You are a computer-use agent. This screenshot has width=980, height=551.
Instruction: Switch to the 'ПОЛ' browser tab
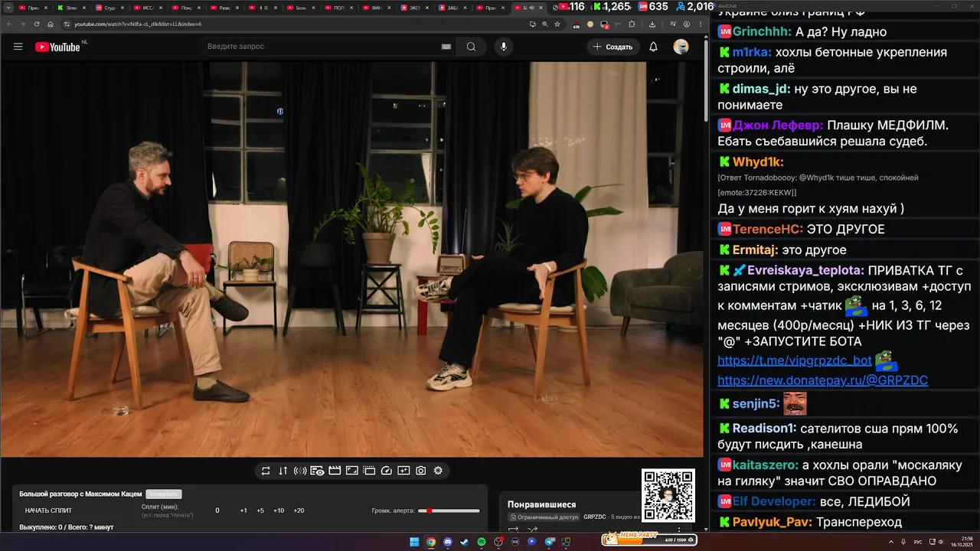[338, 8]
